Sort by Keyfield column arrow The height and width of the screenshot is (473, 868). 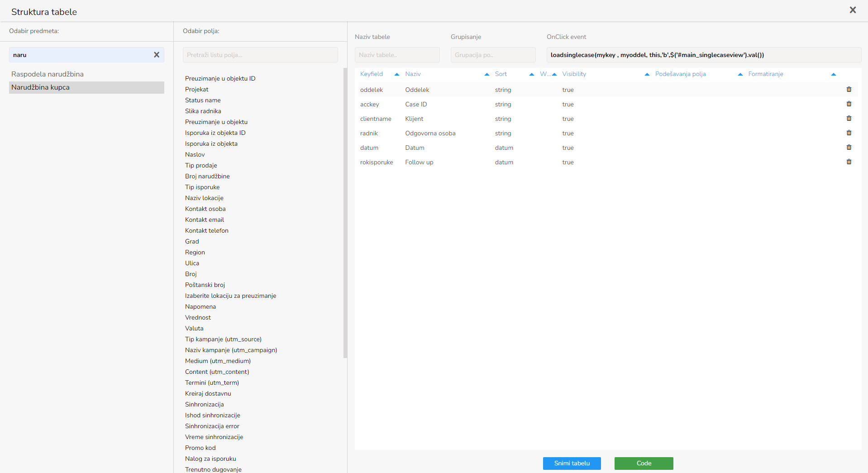(397, 74)
